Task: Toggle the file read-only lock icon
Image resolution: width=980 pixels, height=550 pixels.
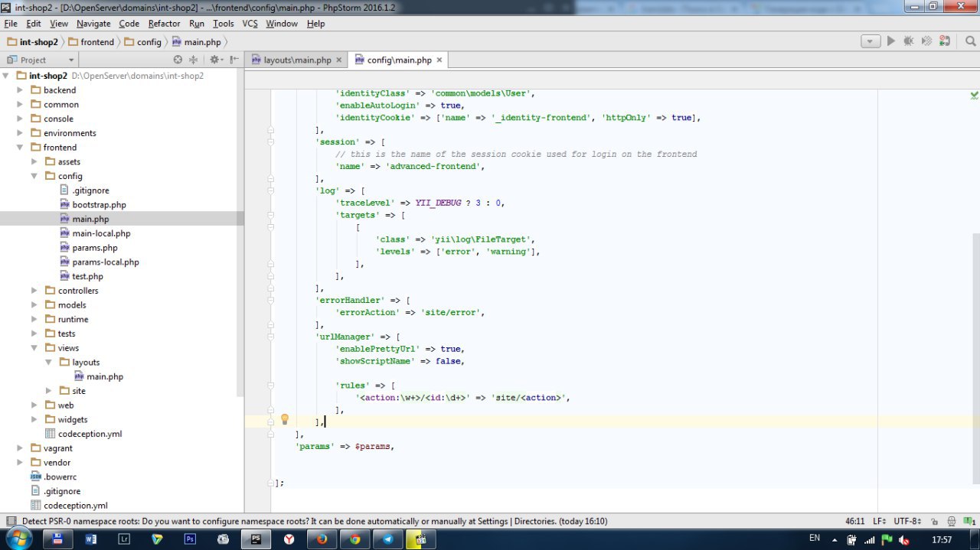Action: (934, 521)
